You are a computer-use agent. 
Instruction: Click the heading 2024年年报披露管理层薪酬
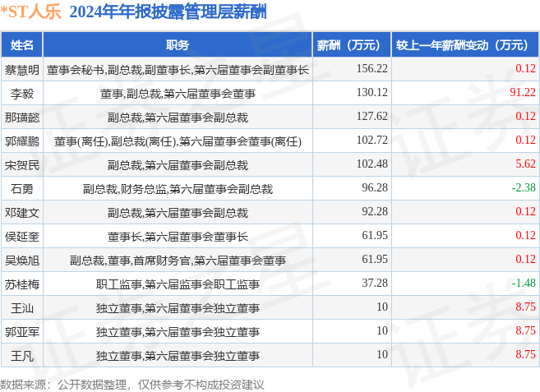pos(168,12)
